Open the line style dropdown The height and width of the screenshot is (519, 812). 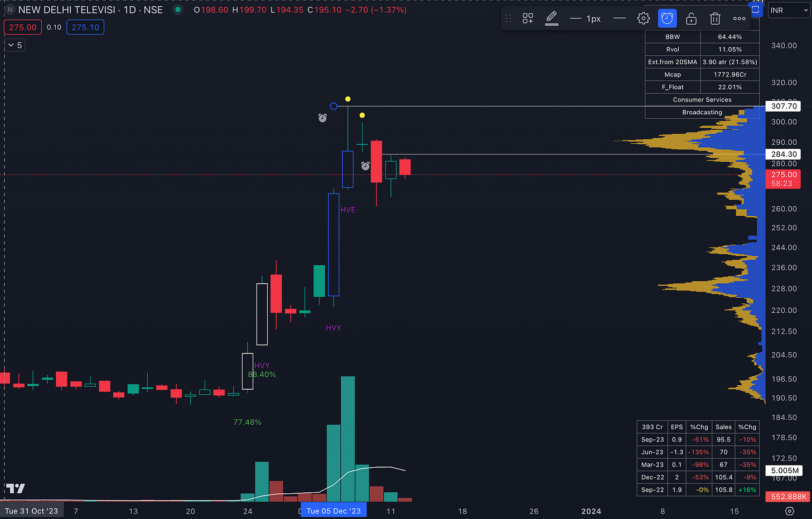(619, 18)
